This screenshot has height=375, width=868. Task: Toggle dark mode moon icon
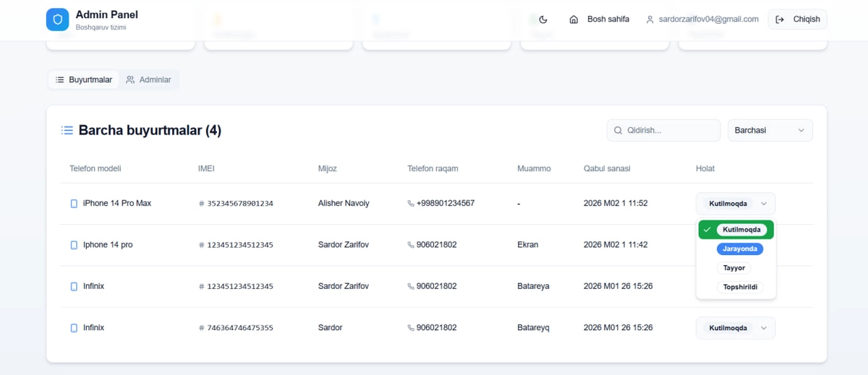[x=543, y=20]
